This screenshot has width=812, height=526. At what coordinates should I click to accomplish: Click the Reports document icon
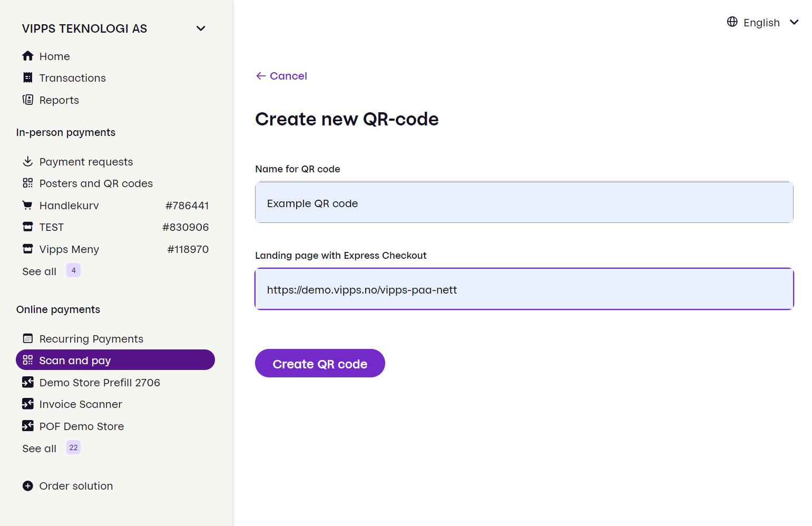pos(28,100)
